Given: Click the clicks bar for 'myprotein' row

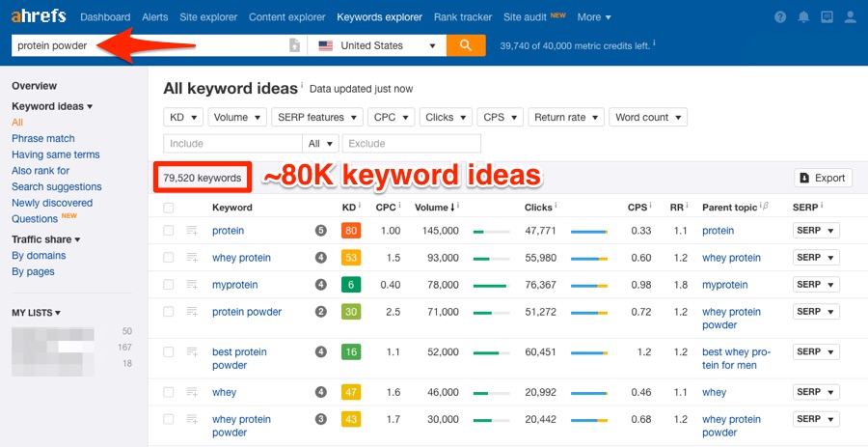Looking at the screenshot, I should (589, 285).
